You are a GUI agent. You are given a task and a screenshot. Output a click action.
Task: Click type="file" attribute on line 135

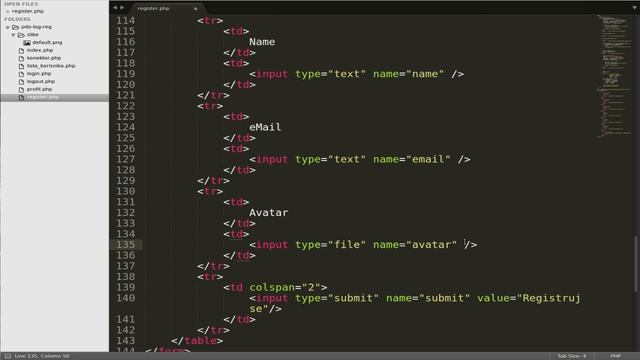(331, 245)
